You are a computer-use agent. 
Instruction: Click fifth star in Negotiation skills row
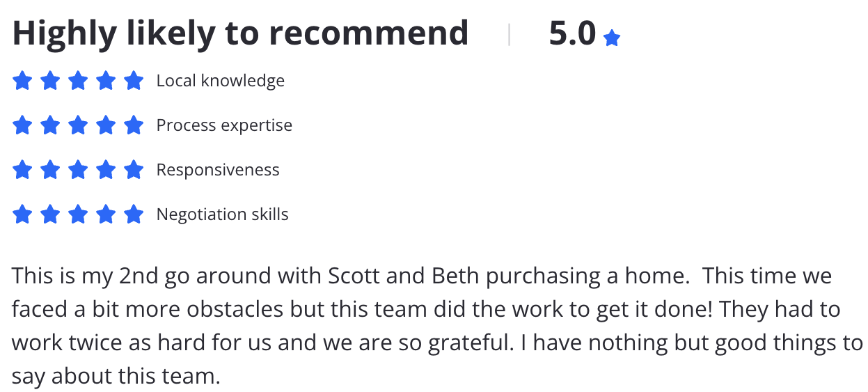click(x=134, y=214)
